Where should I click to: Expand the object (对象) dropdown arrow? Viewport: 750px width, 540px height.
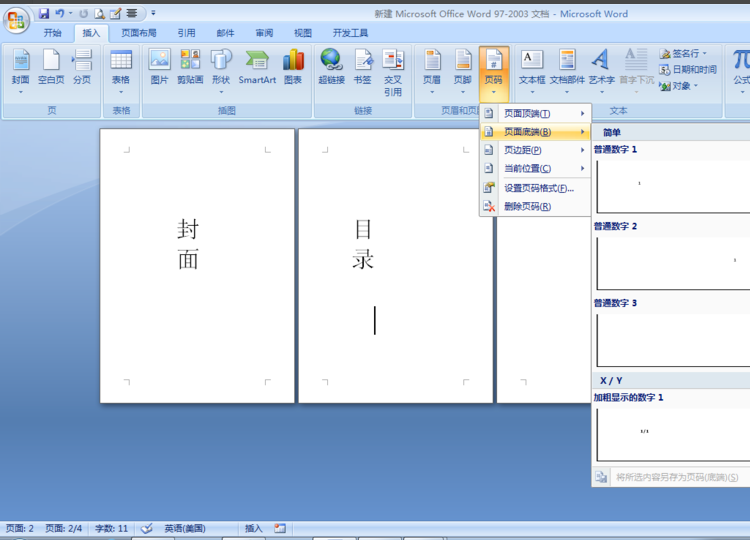pyautogui.click(x=695, y=86)
